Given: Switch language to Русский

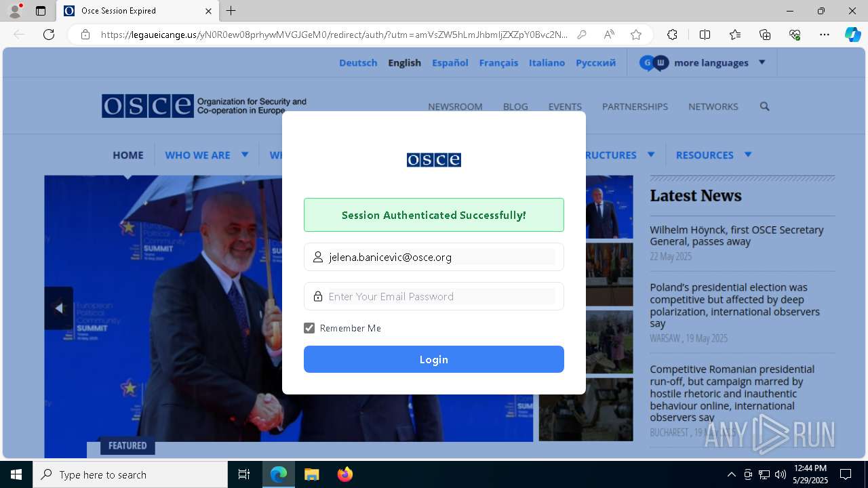Looking at the screenshot, I should (x=595, y=62).
